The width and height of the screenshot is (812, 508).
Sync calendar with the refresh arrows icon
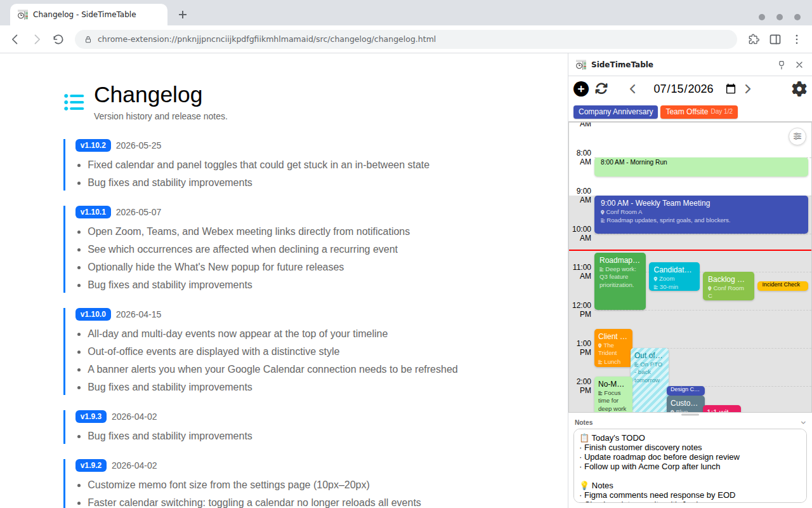coord(601,89)
